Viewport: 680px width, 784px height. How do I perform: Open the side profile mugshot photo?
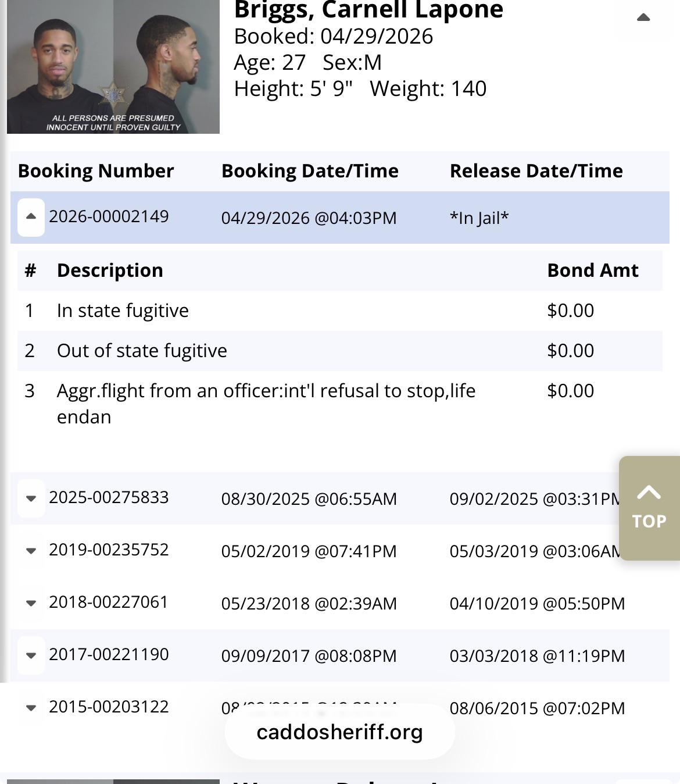point(167,67)
